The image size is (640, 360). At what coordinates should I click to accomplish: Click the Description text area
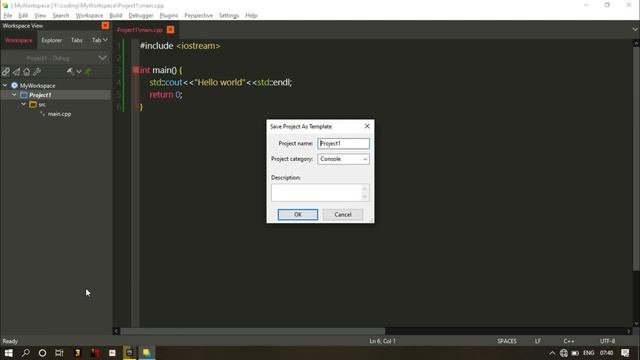point(316,193)
